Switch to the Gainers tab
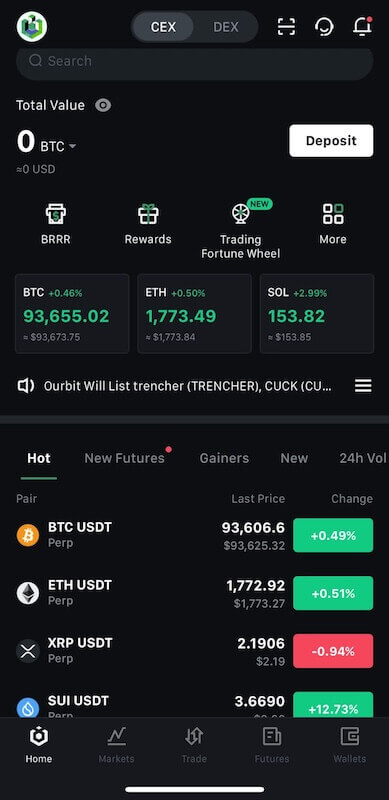This screenshot has width=389, height=800. coord(224,458)
